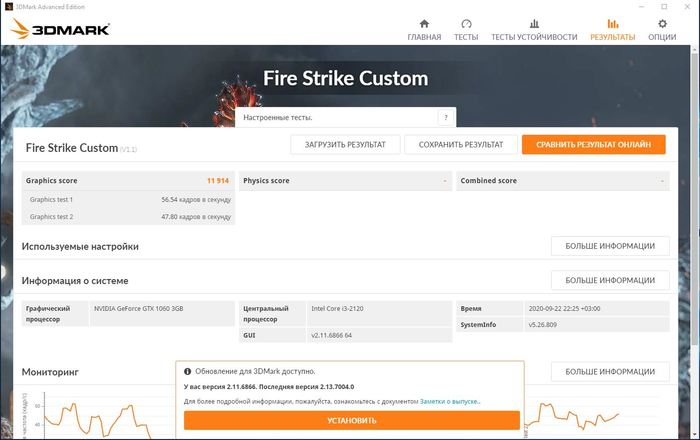Click the monitoring graph area
This screenshot has height=440, width=700.
coord(90,415)
